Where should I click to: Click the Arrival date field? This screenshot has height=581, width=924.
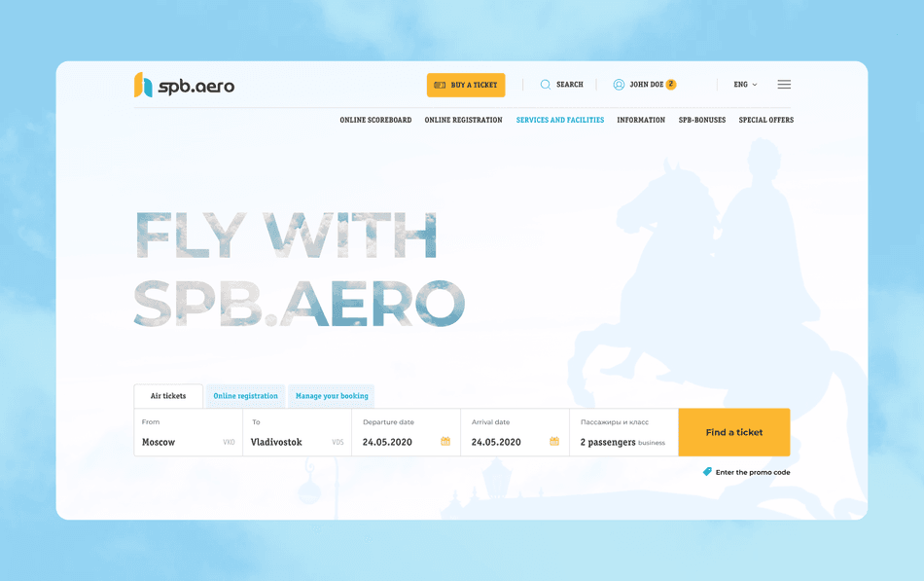pos(515,432)
